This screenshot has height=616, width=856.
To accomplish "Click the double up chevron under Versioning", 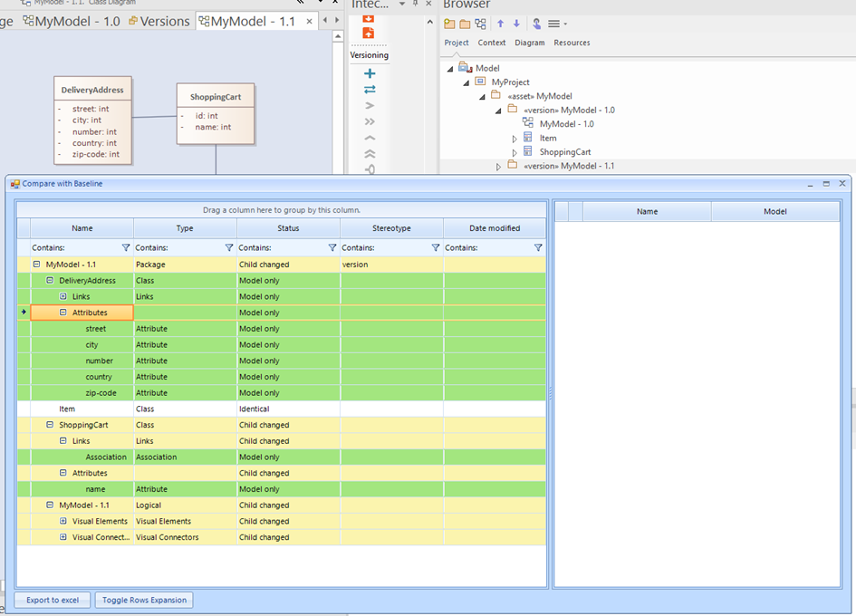I will coord(370,153).
